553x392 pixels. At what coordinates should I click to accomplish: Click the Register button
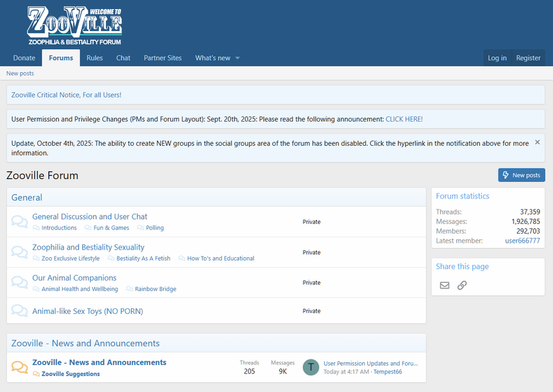(x=528, y=58)
